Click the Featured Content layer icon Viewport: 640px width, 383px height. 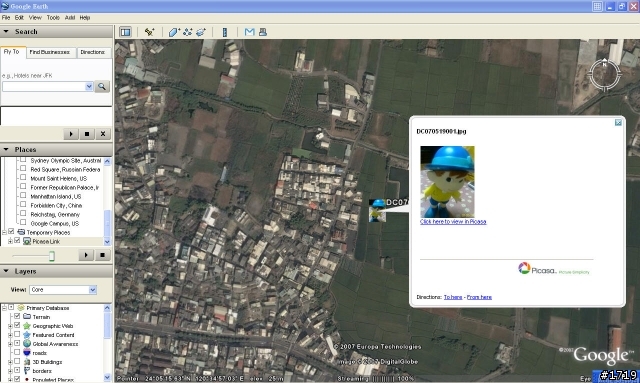pos(27,335)
